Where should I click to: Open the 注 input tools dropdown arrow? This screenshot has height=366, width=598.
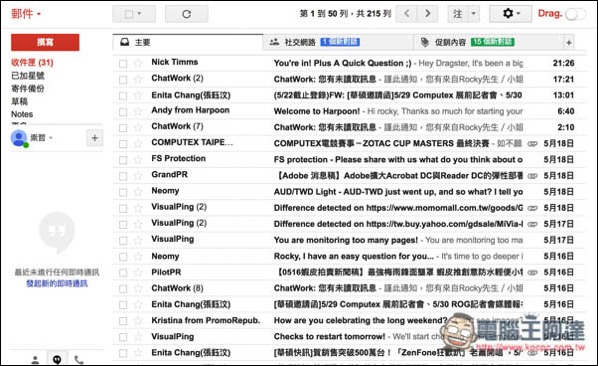pyautogui.click(x=473, y=14)
